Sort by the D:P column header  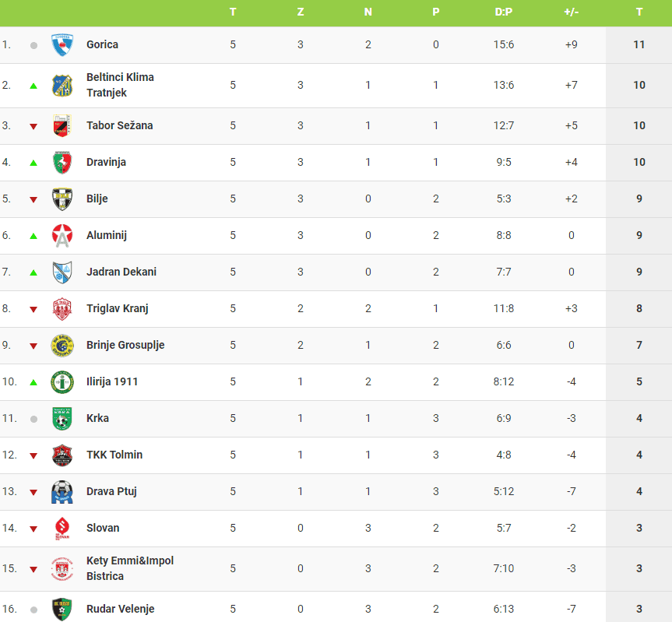[x=504, y=12]
